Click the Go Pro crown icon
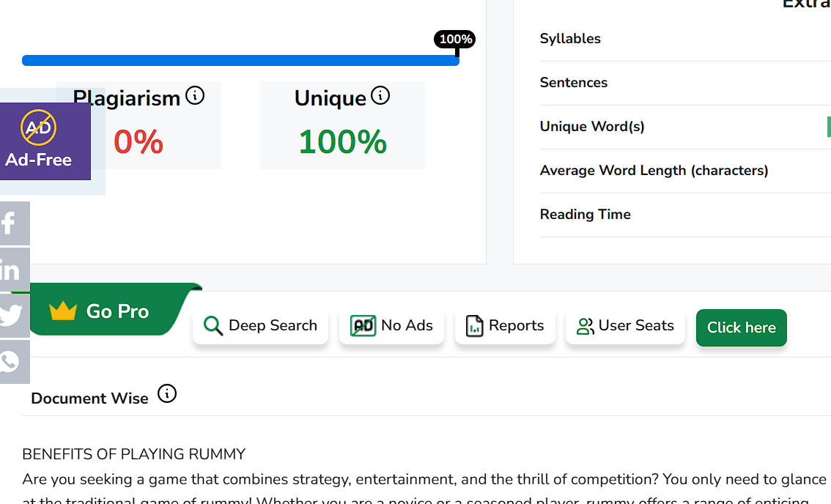831x504 pixels. [63, 311]
